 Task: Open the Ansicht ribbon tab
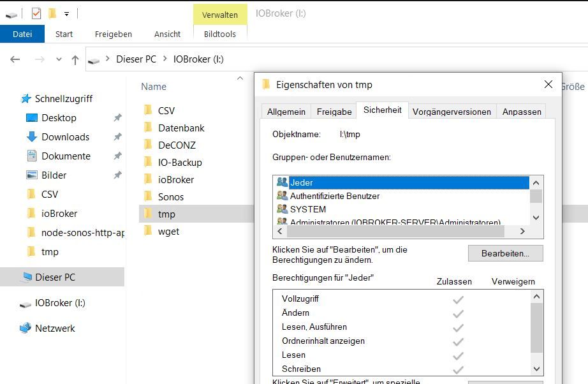[x=167, y=34]
